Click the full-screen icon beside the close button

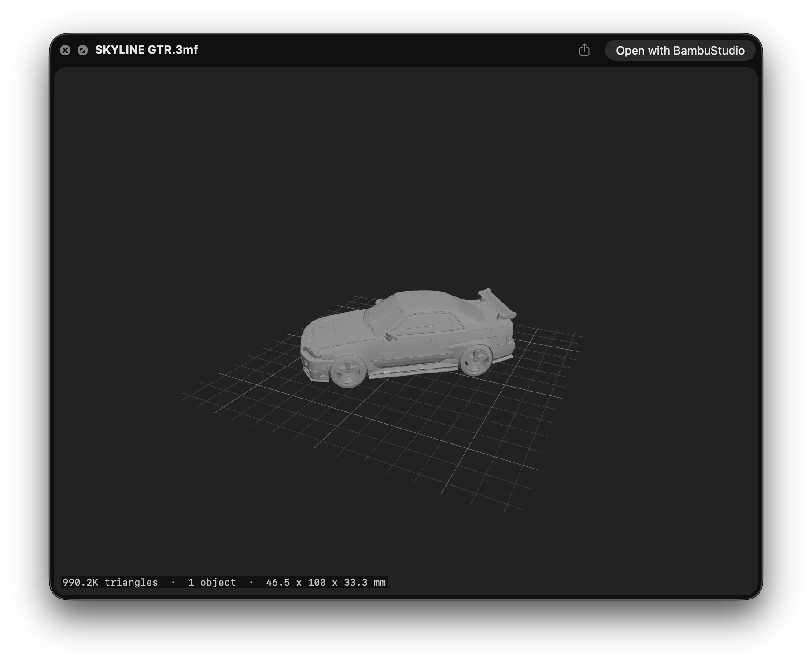[x=83, y=50]
